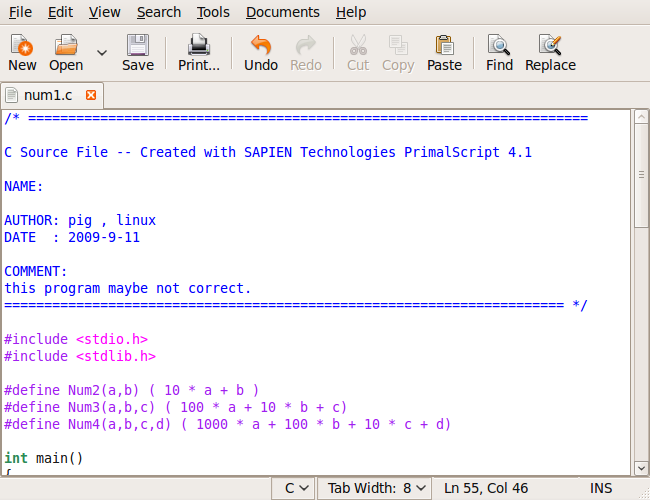Click the scrollbar down arrow
This screenshot has height=500, width=650.
coord(641,468)
